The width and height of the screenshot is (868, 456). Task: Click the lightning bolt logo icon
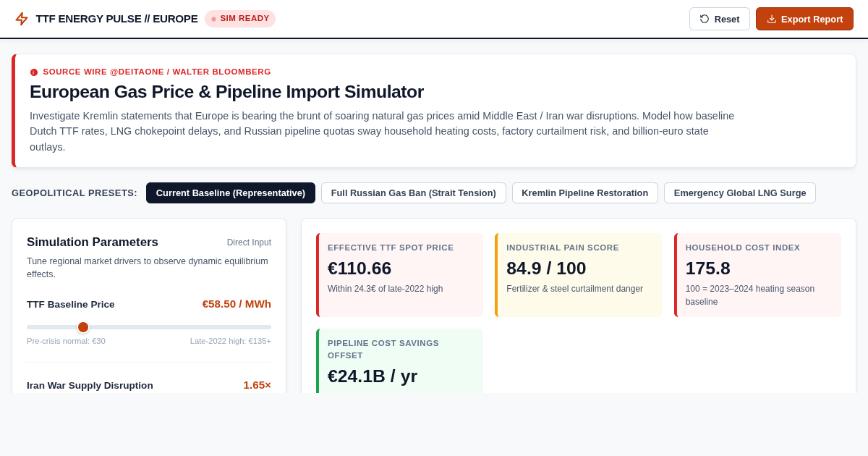point(22,19)
